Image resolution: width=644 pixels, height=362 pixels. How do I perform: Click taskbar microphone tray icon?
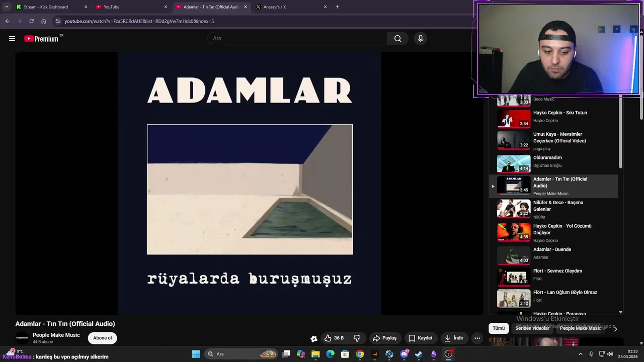(x=591, y=354)
